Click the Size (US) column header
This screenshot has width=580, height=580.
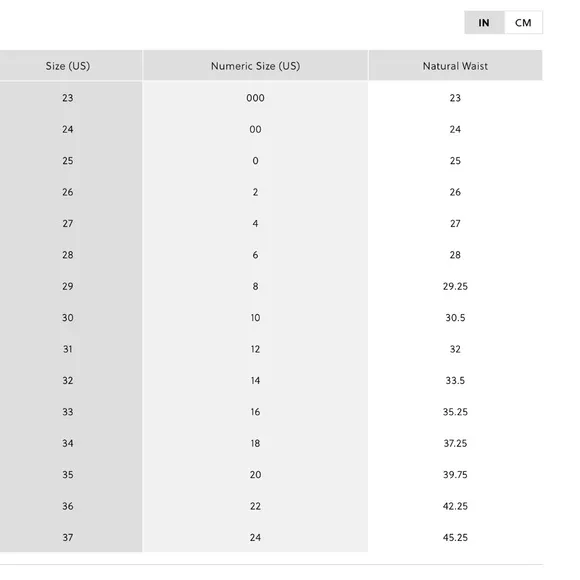pos(68,66)
